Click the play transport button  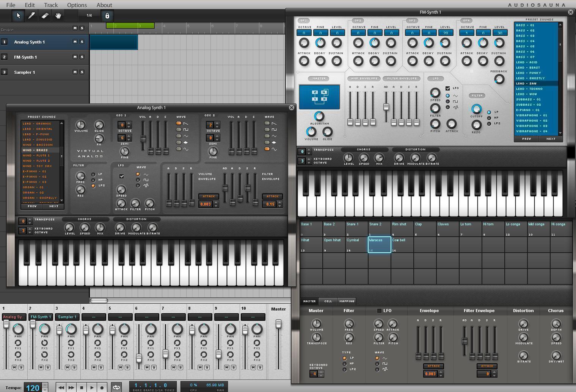pos(92,387)
